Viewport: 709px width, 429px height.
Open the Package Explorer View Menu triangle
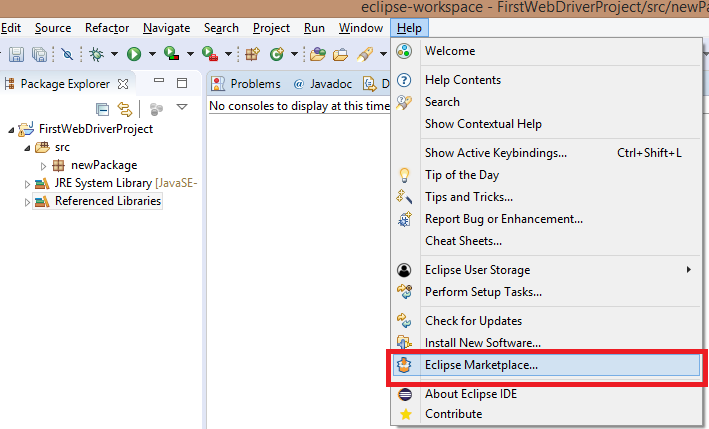182,108
